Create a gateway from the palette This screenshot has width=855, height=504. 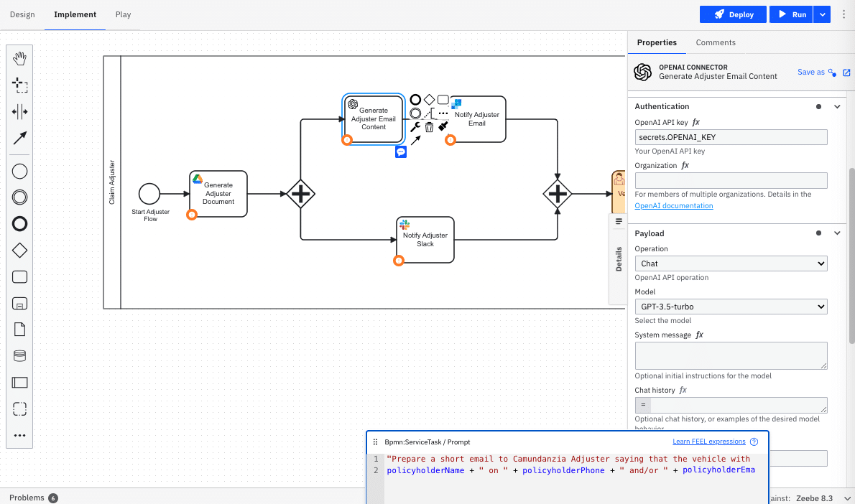pyautogui.click(x=19, y=251)
